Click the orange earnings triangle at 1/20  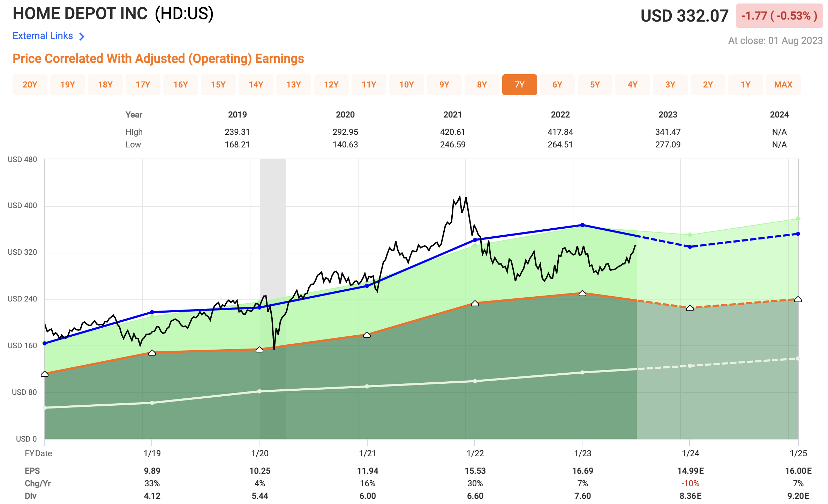pyautogui.click(x=259, y=350)
